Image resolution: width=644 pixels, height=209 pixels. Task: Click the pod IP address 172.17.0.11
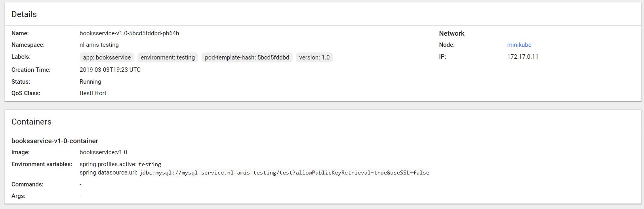[522, 56]
